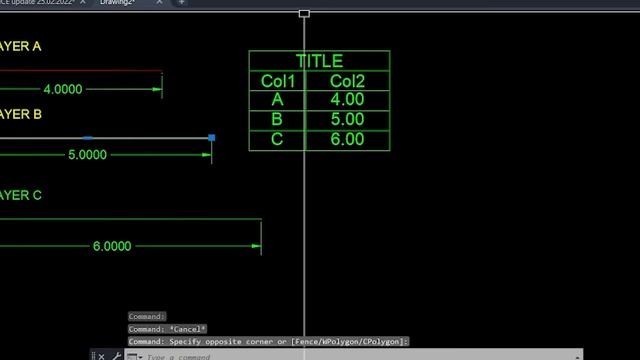This screenshot has height=360, width=640.
Task: Open recent commands dropdown in command line
Action: point(134,357)
